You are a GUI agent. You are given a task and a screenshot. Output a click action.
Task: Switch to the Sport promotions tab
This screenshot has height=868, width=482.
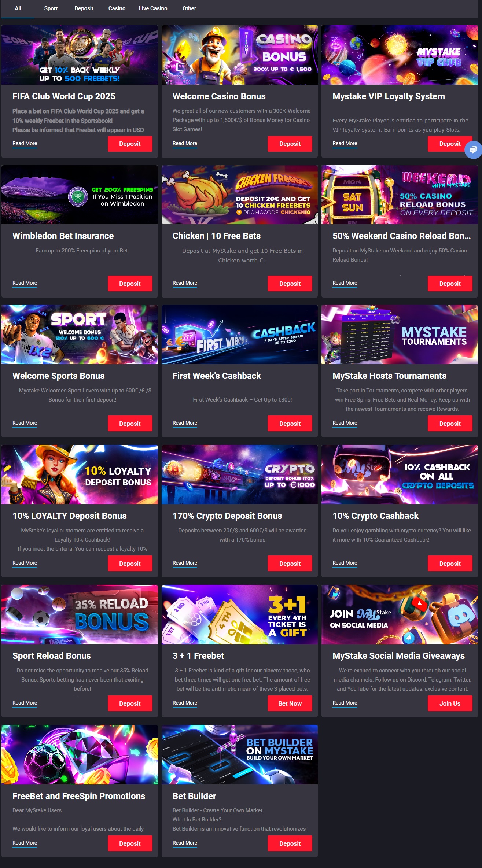tap(51, 8)
